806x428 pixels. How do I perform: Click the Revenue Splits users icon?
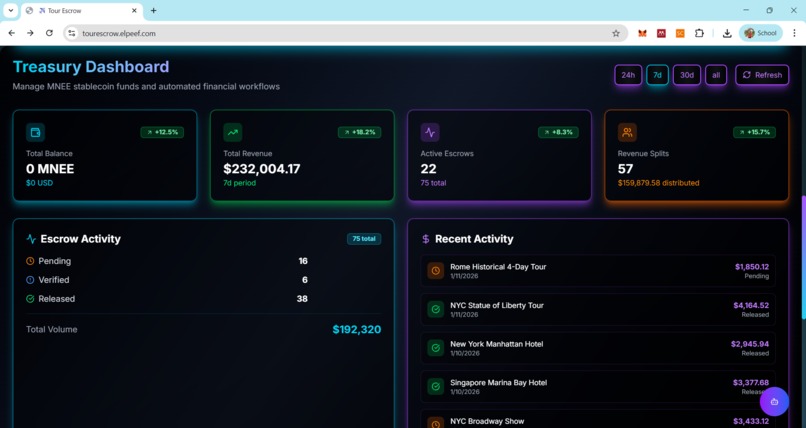pyautogui.click(x=627, y=133)
